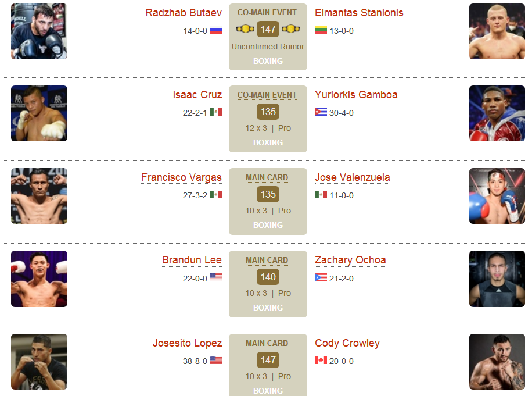Click the CO-MAIN EVENT label above 135
The height and width of the screenshot is (396, 532).
[x=267, y=95]
